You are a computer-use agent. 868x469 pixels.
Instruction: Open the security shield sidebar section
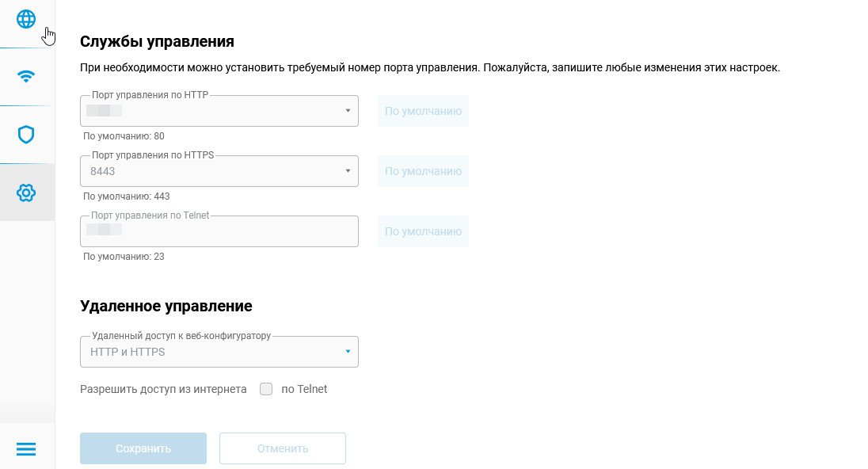26,135
